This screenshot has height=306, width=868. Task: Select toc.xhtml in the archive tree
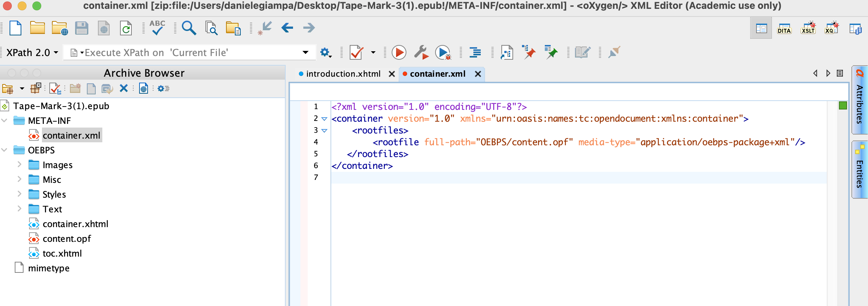click(62, 253)
